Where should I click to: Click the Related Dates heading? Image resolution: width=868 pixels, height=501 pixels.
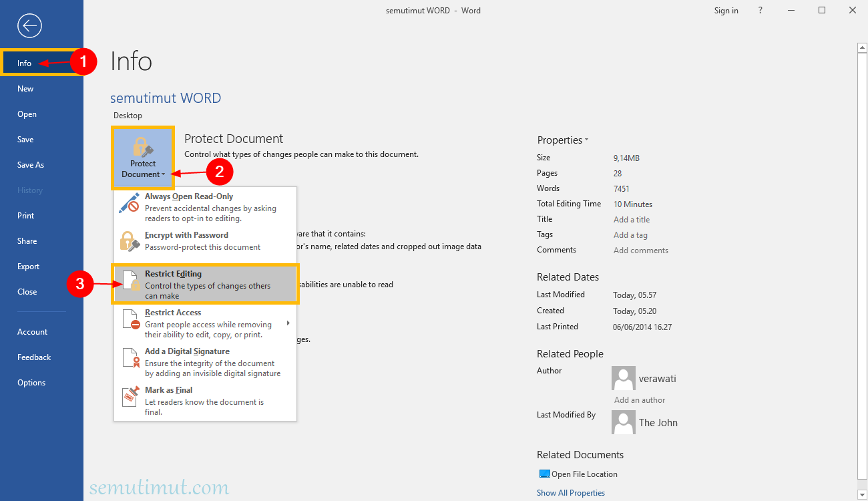[568, 277]
